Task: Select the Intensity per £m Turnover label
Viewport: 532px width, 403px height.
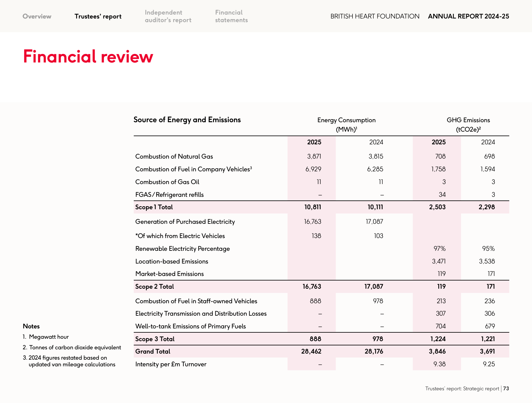Action: pyautogui.click(x=171, y=364)
